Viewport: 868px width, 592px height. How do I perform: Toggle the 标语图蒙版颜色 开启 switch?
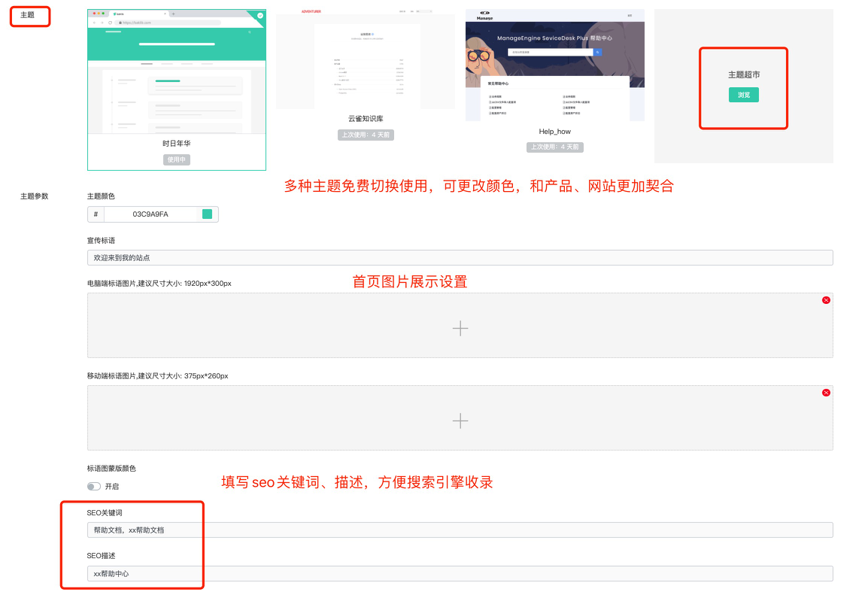coord(93,486)
